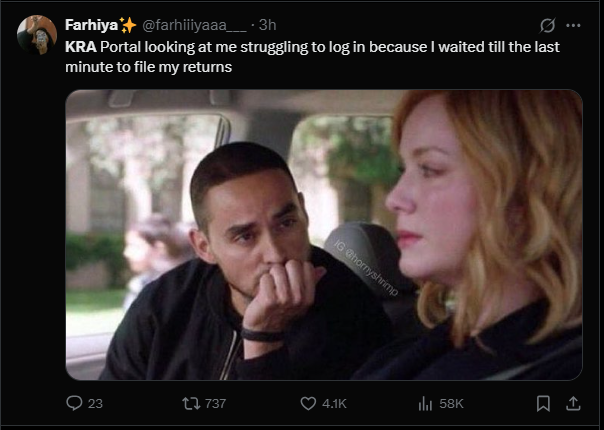The width and height of the screenshot is (604, 430).
Task: Bookmark this tweet
Action: pyautogui.click(x=543, y=403)
